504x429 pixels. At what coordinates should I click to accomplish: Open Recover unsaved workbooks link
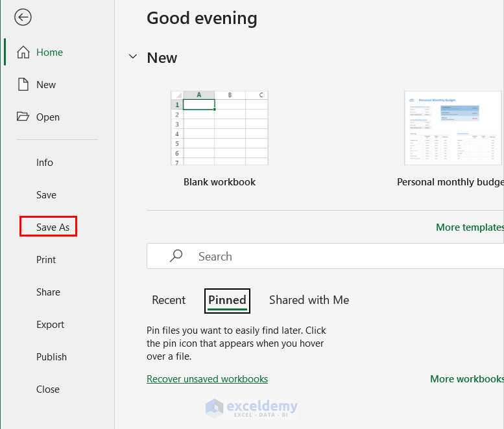(x=208, y=379)
